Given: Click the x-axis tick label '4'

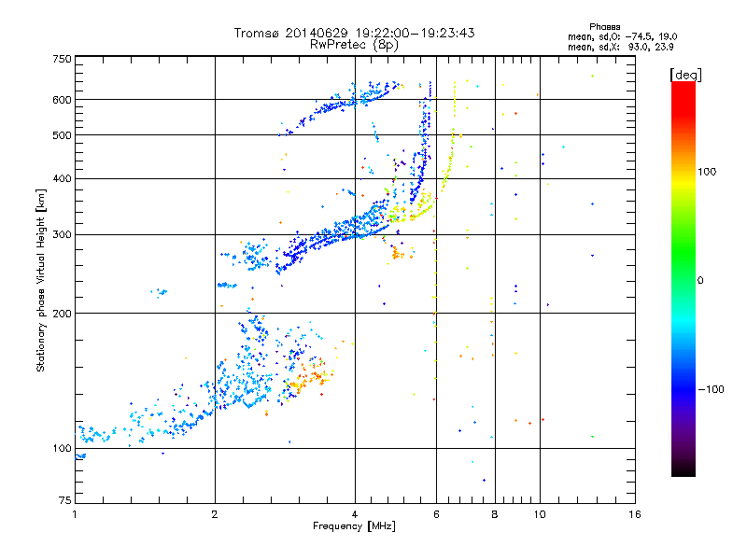Looking at the screenshot, I should coord(355,514).
